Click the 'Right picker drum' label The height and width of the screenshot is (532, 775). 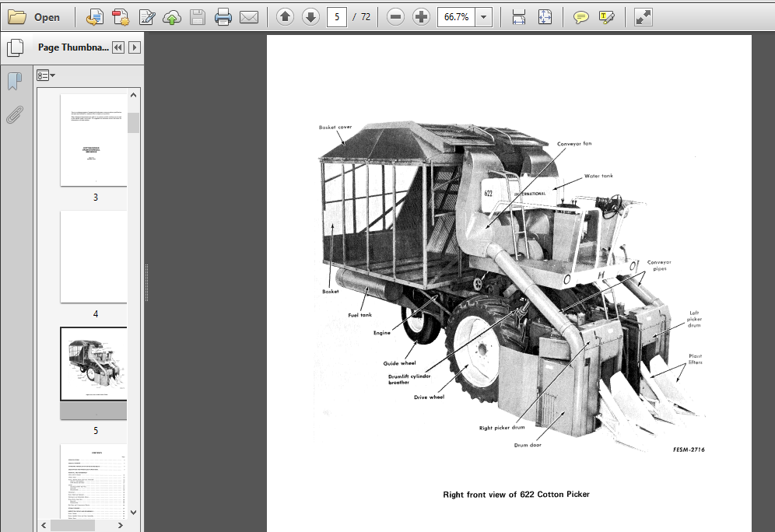[x=502, y=428]
